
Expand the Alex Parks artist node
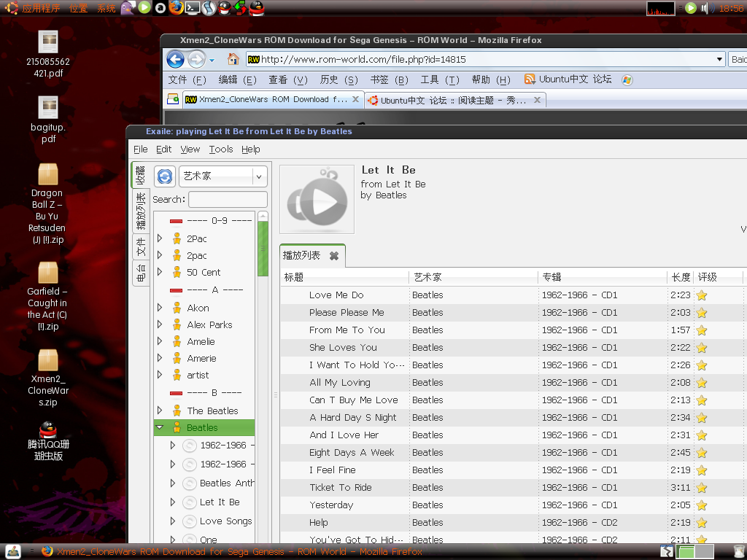click(x=160, y=324)
